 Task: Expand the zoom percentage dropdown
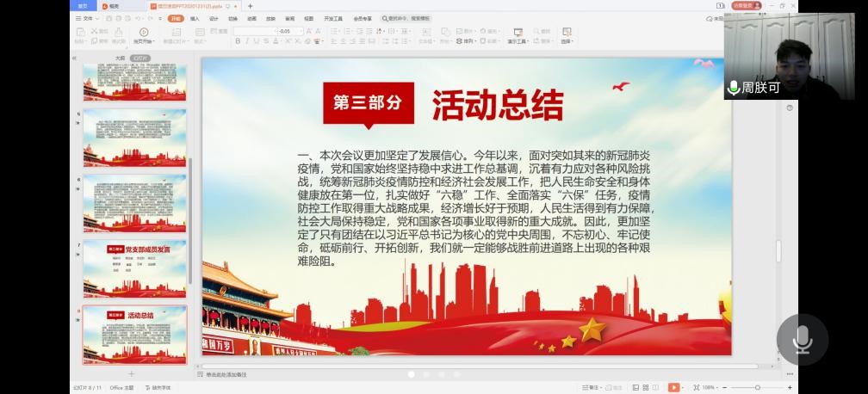coord(710,388)
